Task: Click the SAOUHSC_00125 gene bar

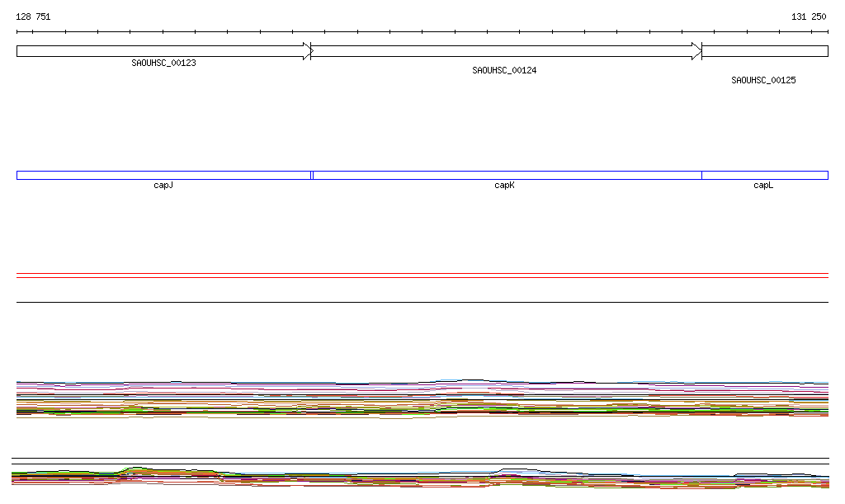Action: point(764,51)
